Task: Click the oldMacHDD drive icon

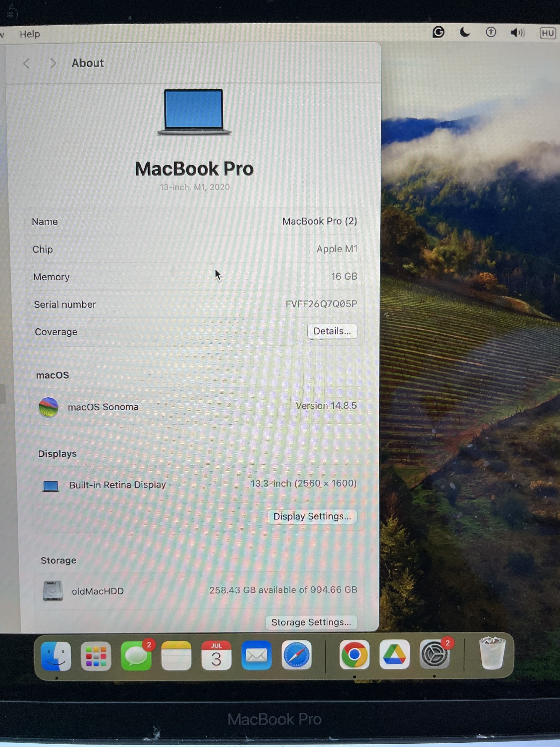Action: coord(53,591)
